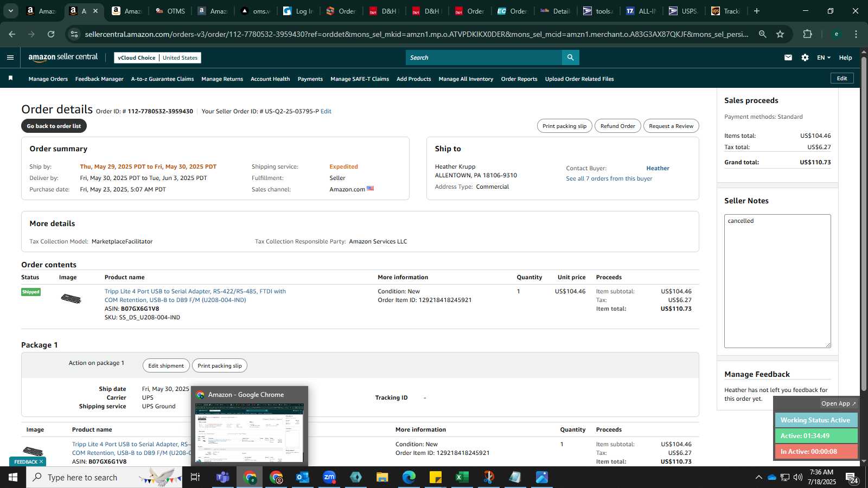Bookmark this page with the star icon

point(780,34)
